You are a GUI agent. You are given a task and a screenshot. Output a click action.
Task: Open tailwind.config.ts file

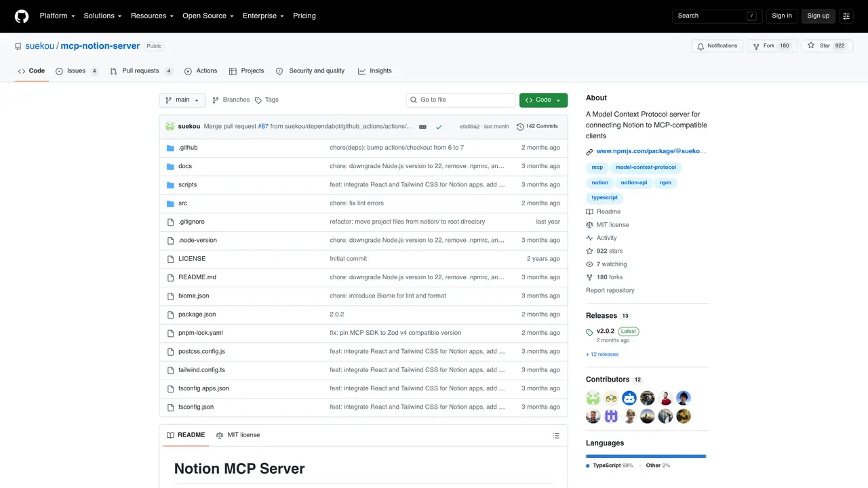click(201, 370)
